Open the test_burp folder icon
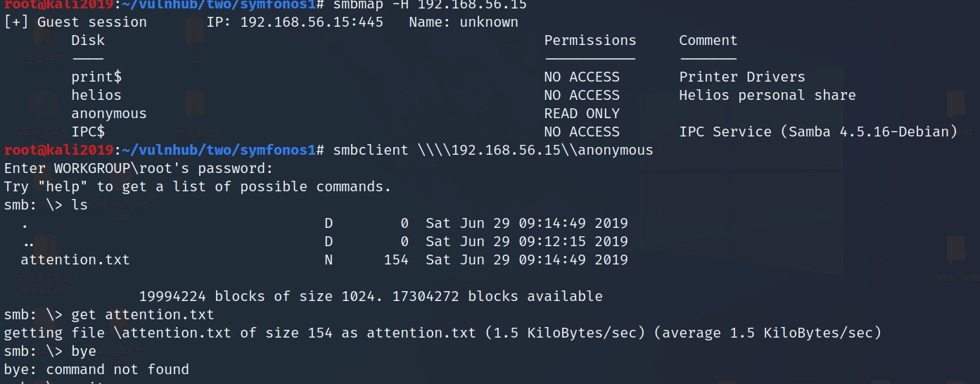 tap(196, 113)
